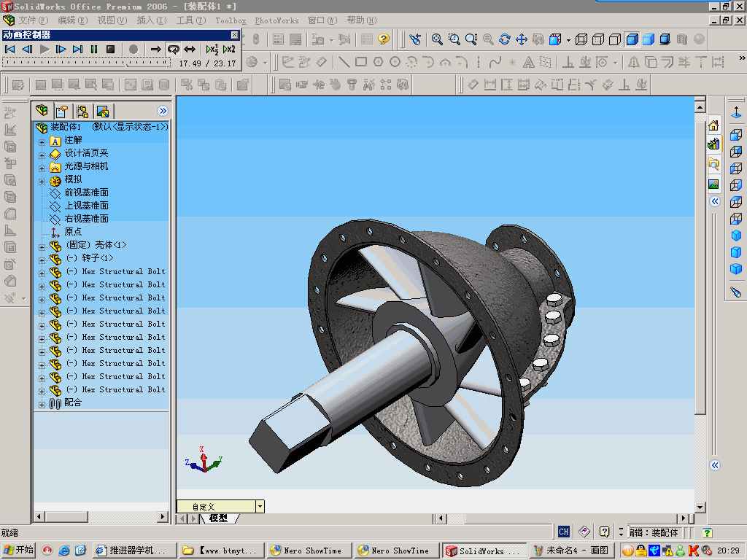The width and height of the screenshot is (747, 560).
Task: Switch to Wireframe display
Action: coord(581,39)
